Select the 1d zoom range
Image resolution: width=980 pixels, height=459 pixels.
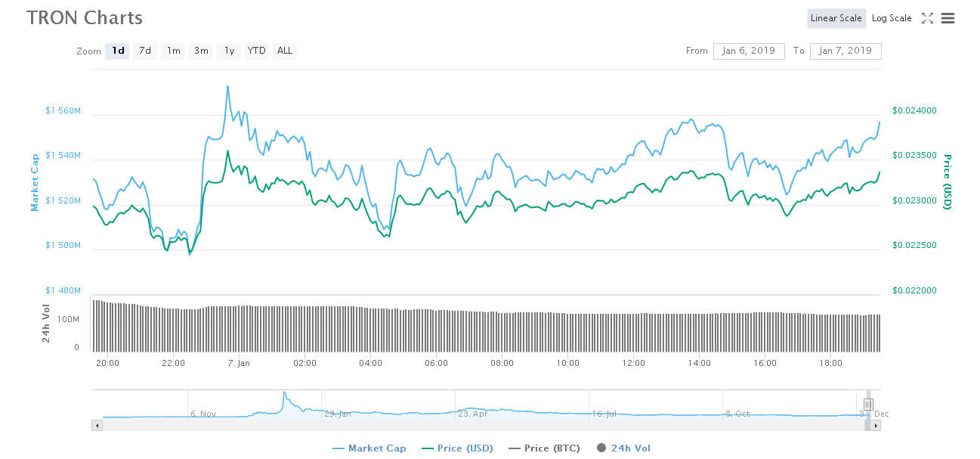coord(118,51)
